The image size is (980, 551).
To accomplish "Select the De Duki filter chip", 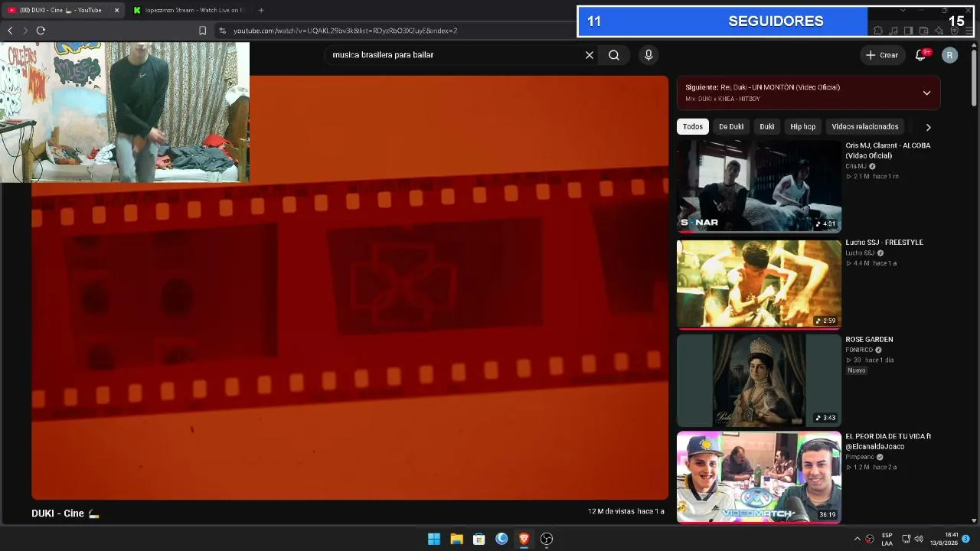I will [731, 127].
